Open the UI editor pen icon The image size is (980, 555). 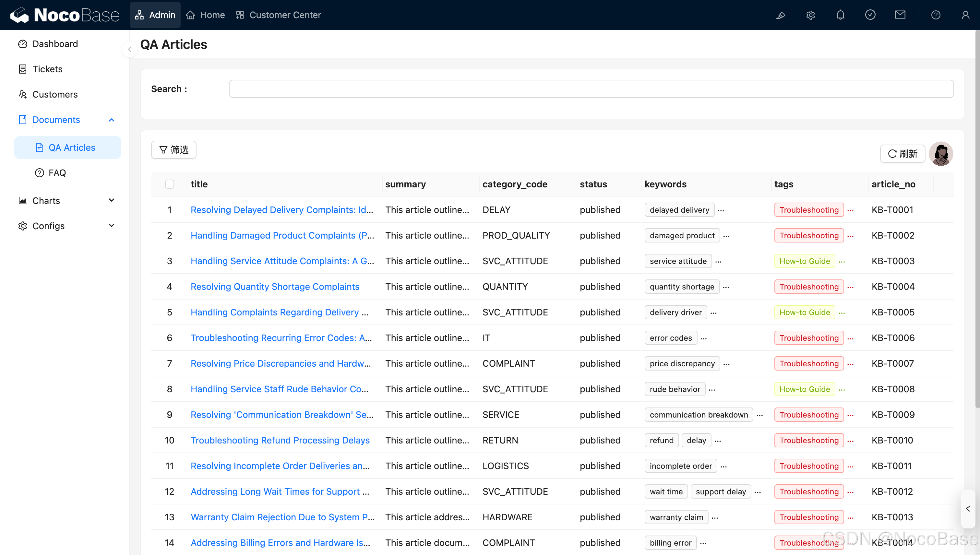(781, 15)
